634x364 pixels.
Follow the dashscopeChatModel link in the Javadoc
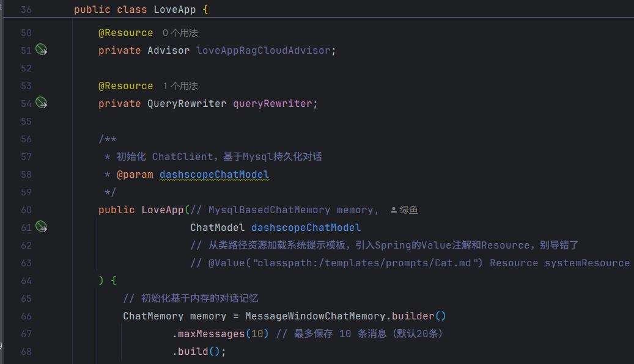pyautogui.click(x=214, y=175)
